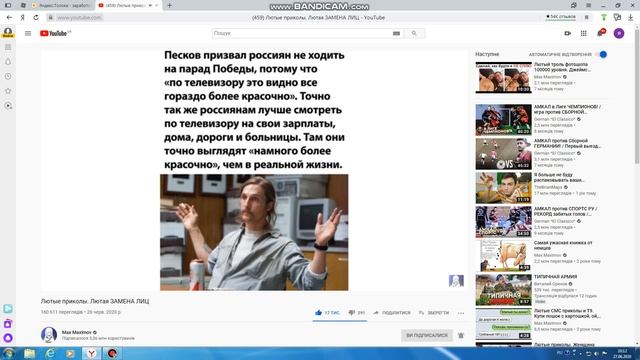The image size is (640, 360).
Task: Open АМКАЛ против СПОРТС РУ thumbnail
Action: (504, 222)
